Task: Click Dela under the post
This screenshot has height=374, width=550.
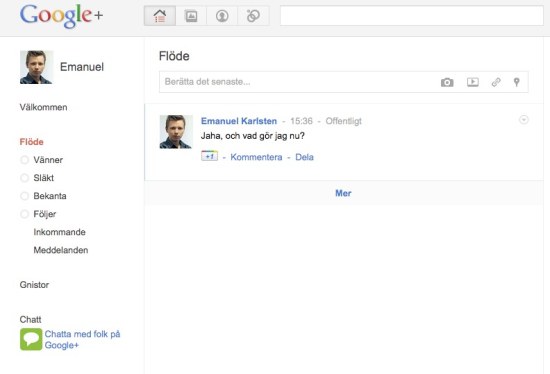Action: (304, 157)
